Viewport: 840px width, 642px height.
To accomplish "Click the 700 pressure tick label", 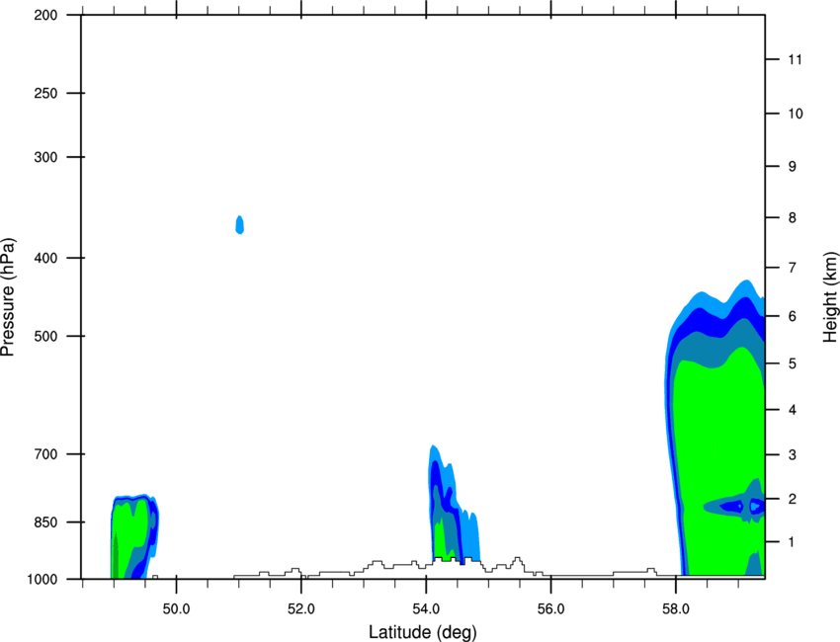I will 45,453.
